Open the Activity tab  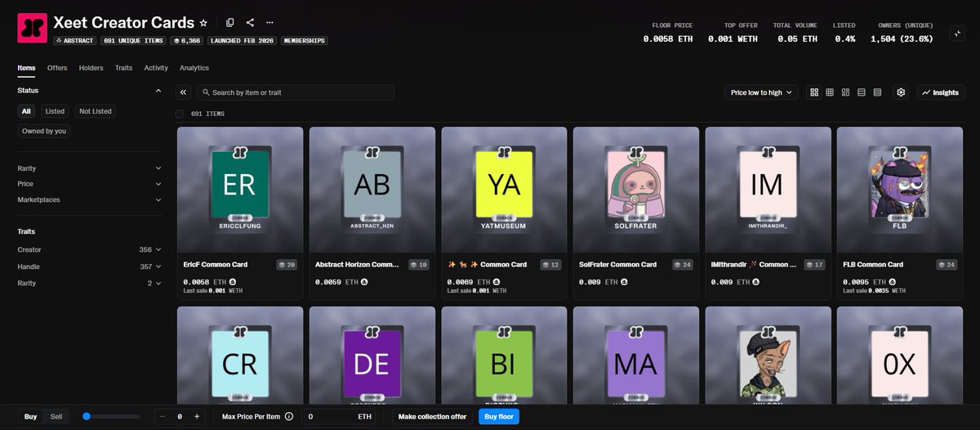pyautogui.click(x=156, y=68)
